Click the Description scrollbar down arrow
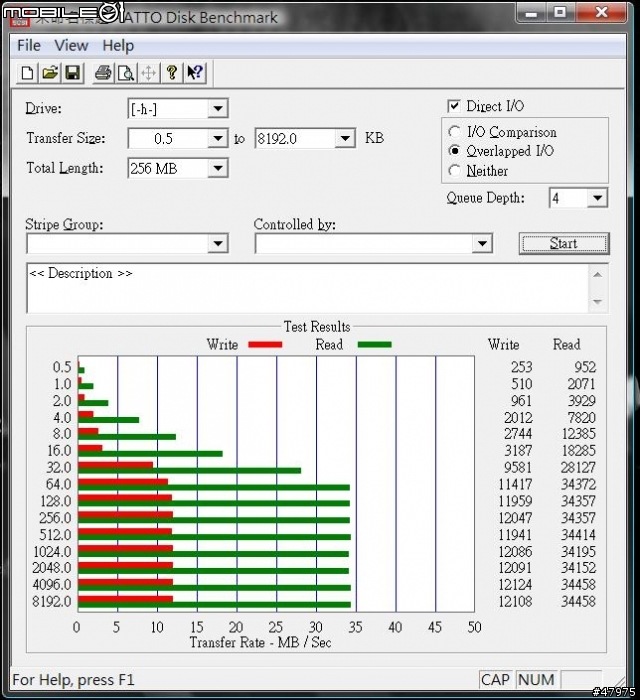This screenshot has width=640, height=700. pyautogui.click(x=598, y=302)
